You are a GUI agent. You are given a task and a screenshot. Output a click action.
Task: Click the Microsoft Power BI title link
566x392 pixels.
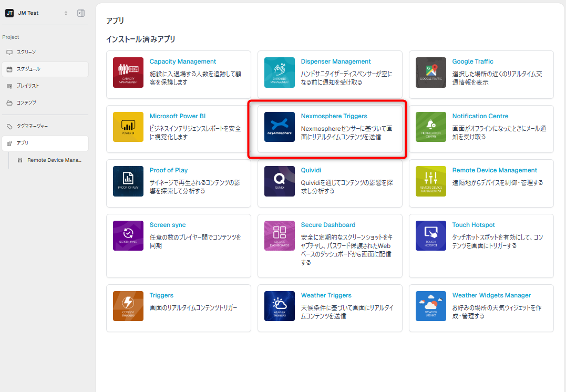tap(178, 116)
